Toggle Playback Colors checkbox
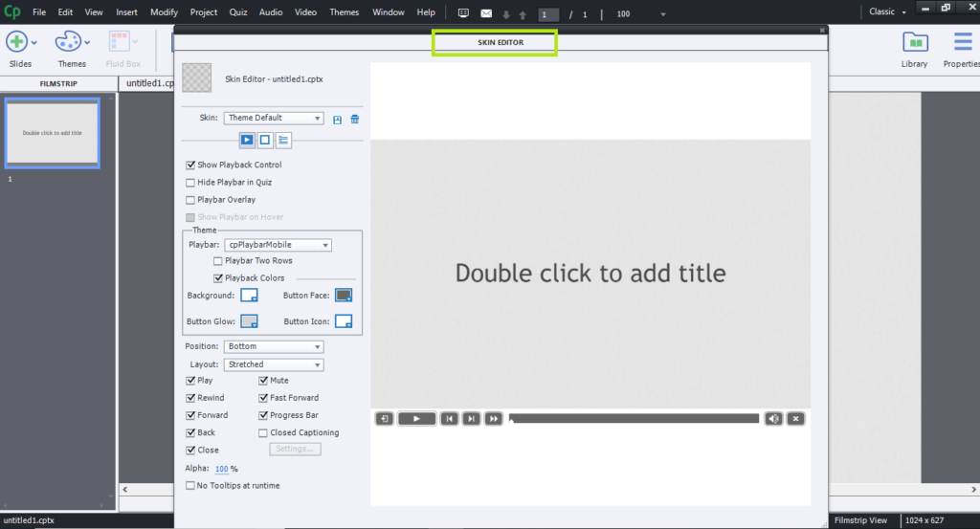Image resolution: width=980 pixels, height=529 pixels. click(218, 278)
